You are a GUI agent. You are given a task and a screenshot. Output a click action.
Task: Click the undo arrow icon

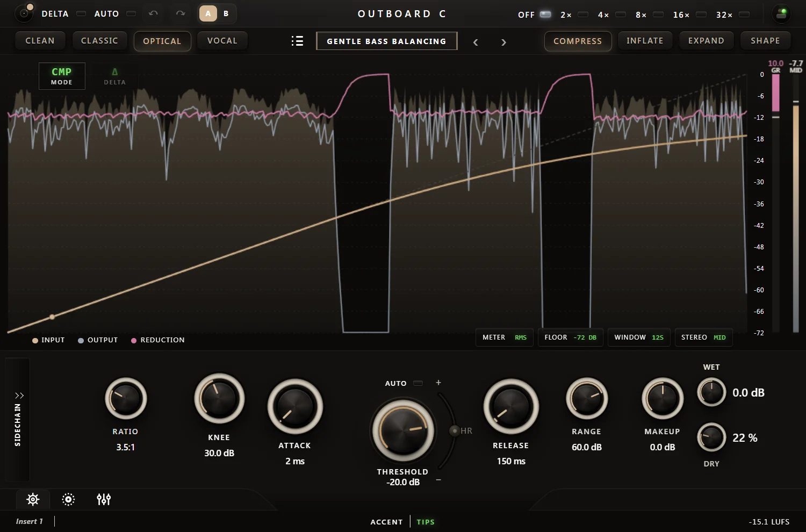153,13
